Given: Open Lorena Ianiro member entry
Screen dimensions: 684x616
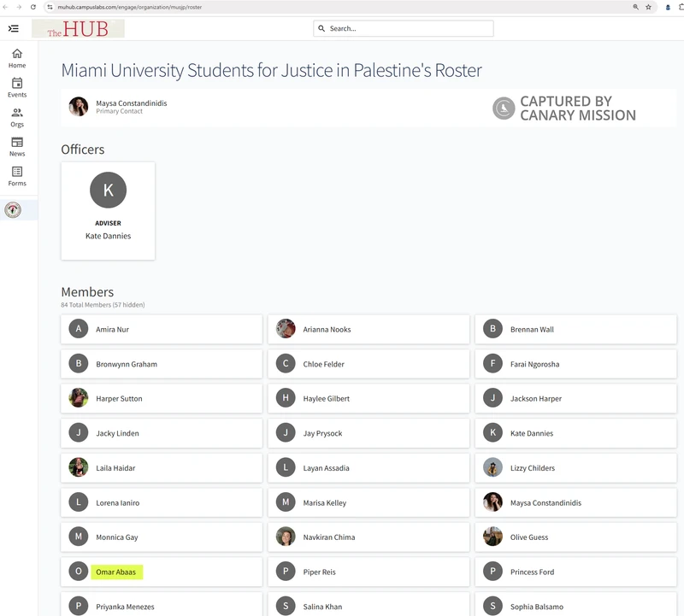Looking at the screenshot, I should (162, 502).
